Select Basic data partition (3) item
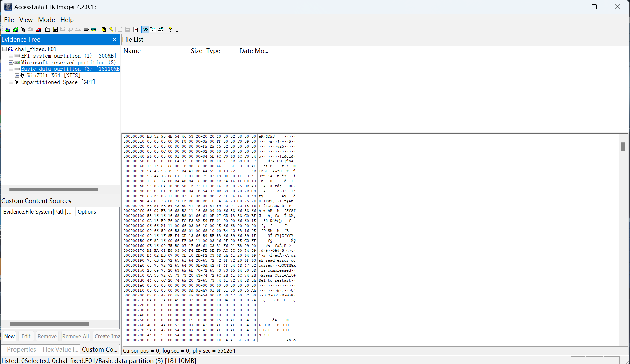This screenshot has height=364, width=630. coord(70,69)
